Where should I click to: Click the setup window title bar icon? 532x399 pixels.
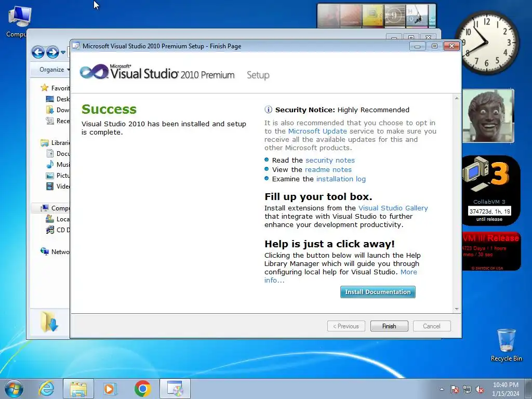[76, 46]
